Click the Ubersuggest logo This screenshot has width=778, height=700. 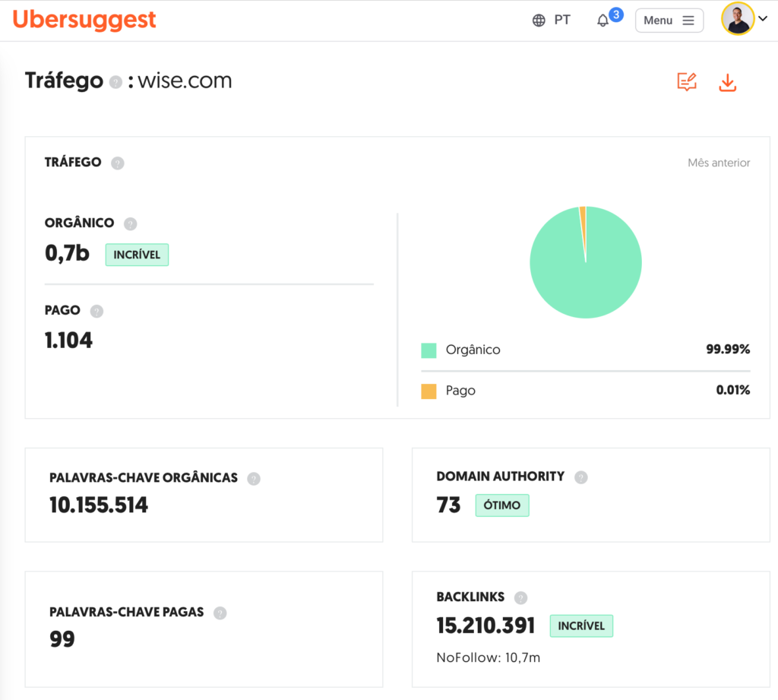[84, 21]
